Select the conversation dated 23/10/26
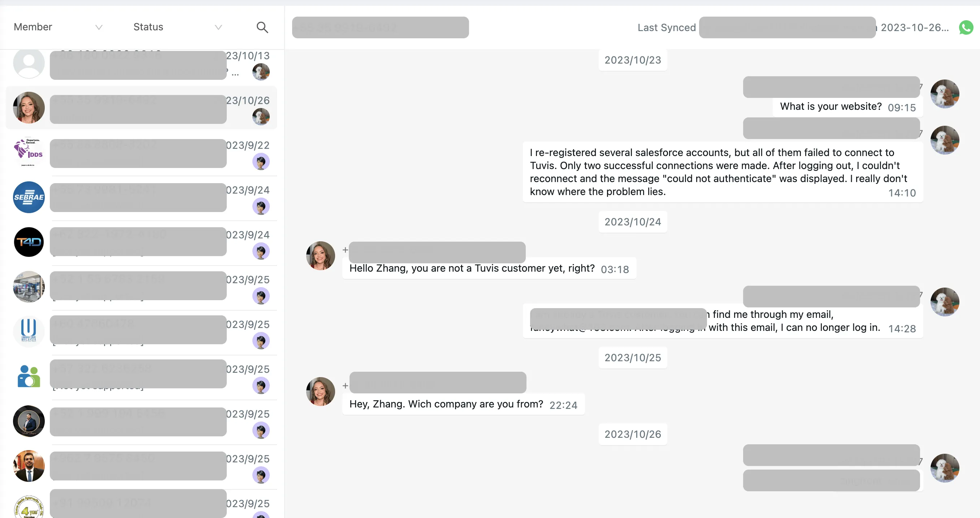The height and width of the screenshot is (518, 980). 142,108
